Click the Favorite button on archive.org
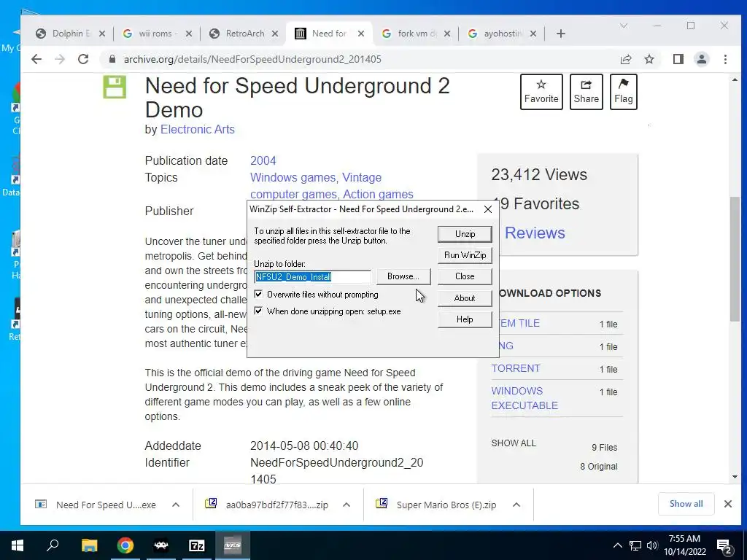 pos(541,91)
